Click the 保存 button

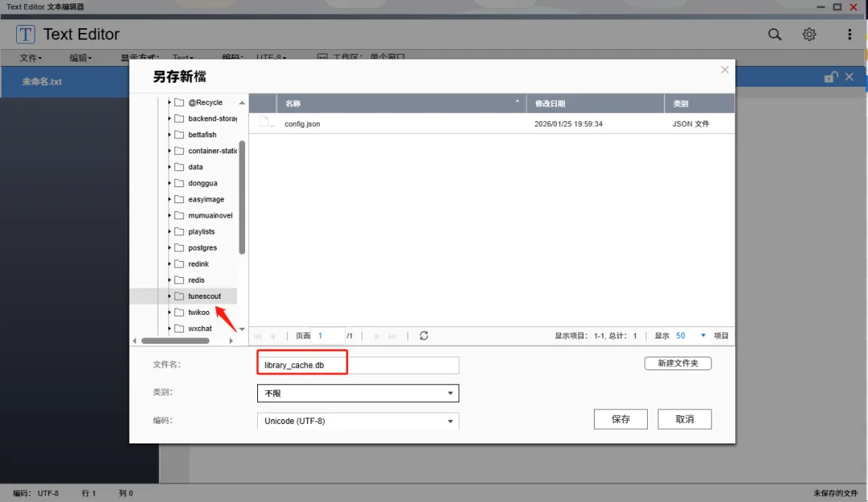click(620, 419)
